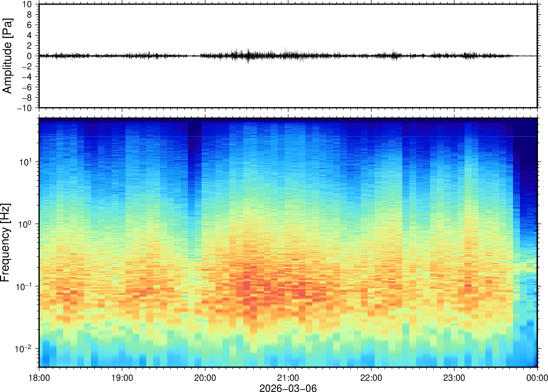
Task: Click the 0 tick label on amplitude axis
Action: pyautogui.click(x=29, y=56)
